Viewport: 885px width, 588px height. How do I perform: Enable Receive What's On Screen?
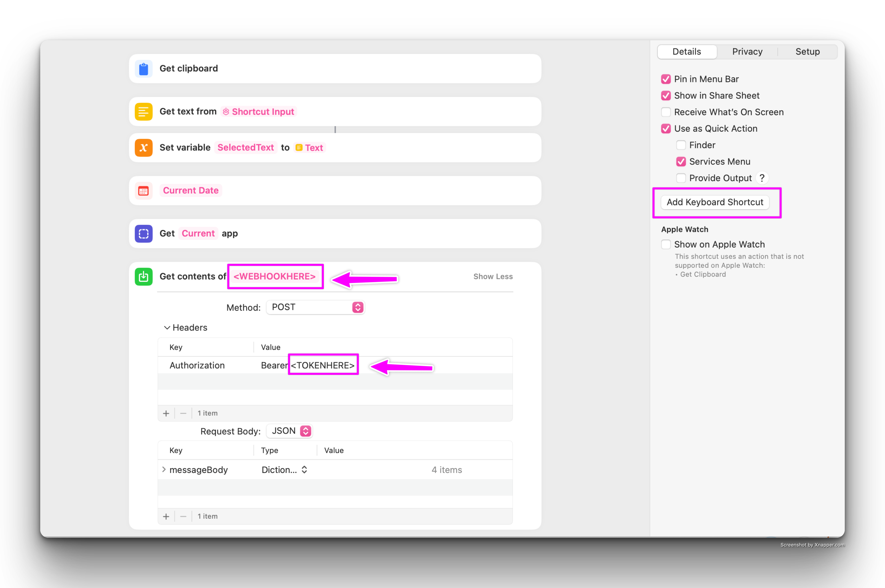pos(666,112)
